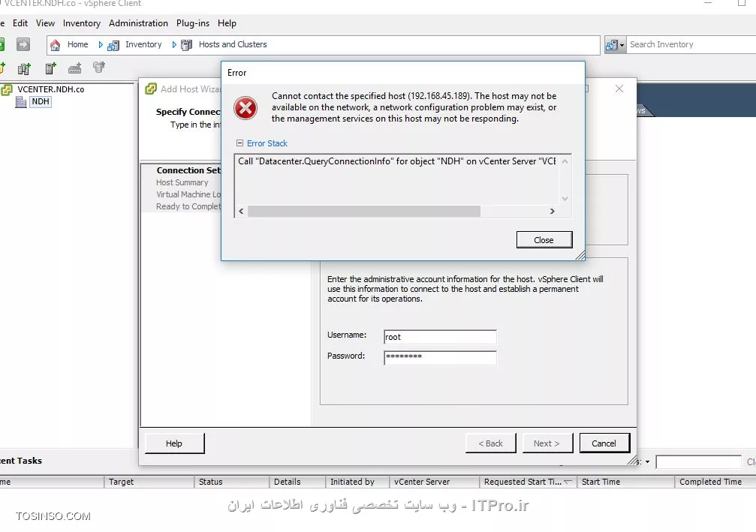Select VCENTER.NDH.co tree node
This screenshot has height=532, width=756.
pyautogui.click(x=50, y=89)
